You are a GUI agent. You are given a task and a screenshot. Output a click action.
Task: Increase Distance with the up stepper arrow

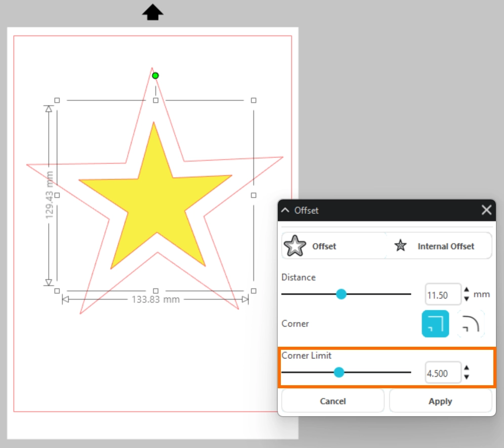[467, 291]
